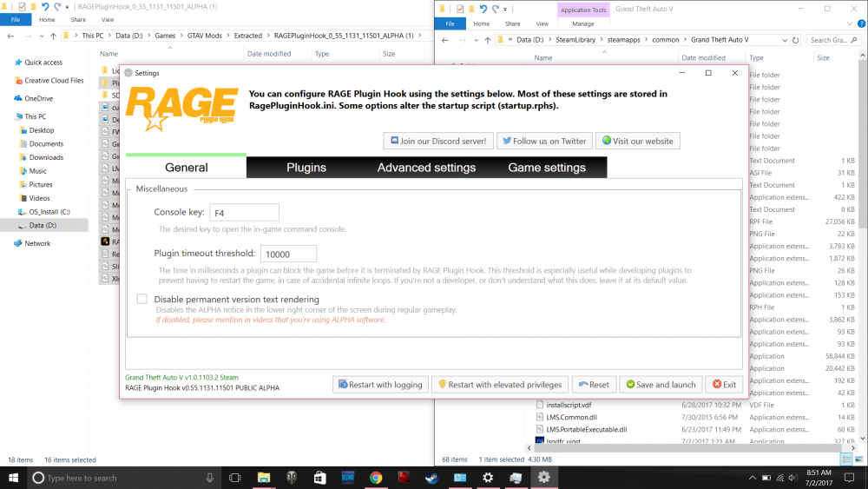Image resolution: width=868 pixels, height=489 pixels.
Task: Select Data (D:) drive in navigation pane
Action: [x=43, y=226]
